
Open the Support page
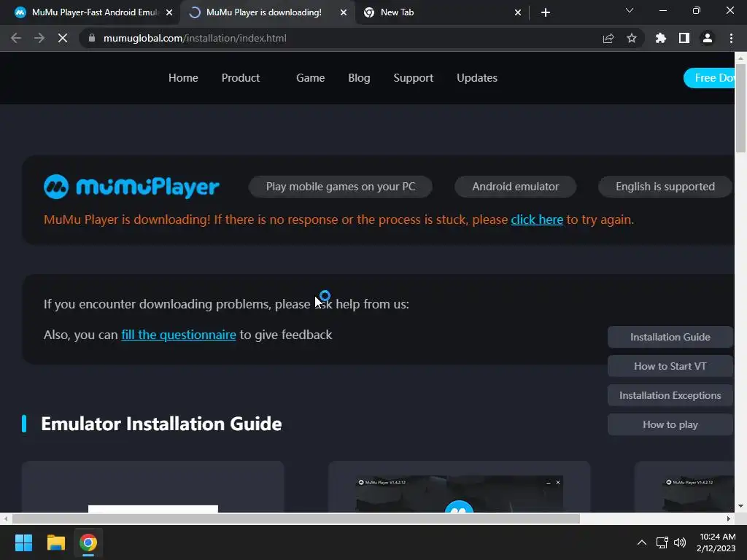point(413,77)
